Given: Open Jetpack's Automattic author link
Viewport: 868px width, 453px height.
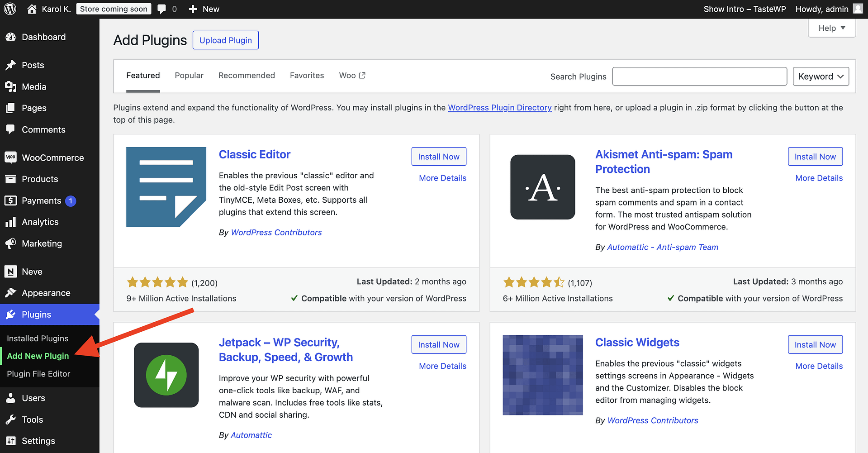Looking at the screenshot, I should pyautogui.click(x=251, y=435).
